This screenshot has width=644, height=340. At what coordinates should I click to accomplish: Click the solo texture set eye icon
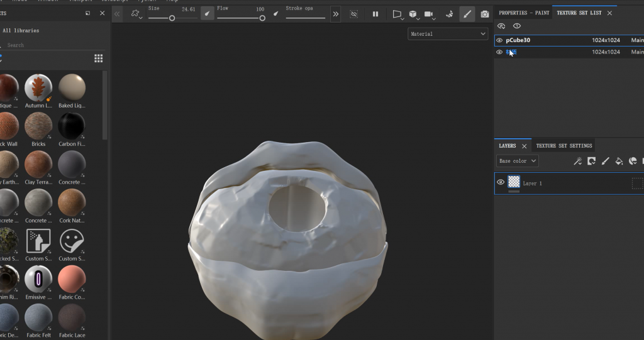(x=517, y=26)
